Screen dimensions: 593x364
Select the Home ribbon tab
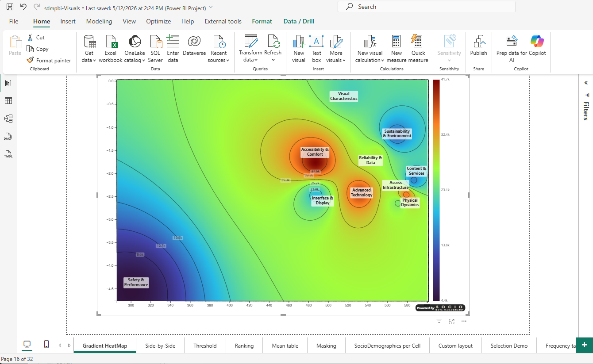point(42,21)
